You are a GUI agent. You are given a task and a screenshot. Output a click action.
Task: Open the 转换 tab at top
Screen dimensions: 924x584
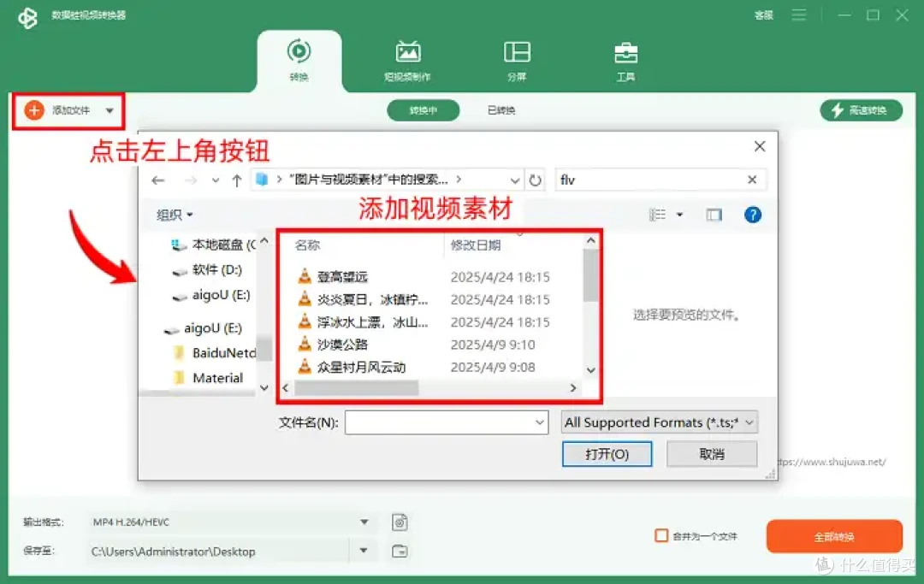coord(299,60)
